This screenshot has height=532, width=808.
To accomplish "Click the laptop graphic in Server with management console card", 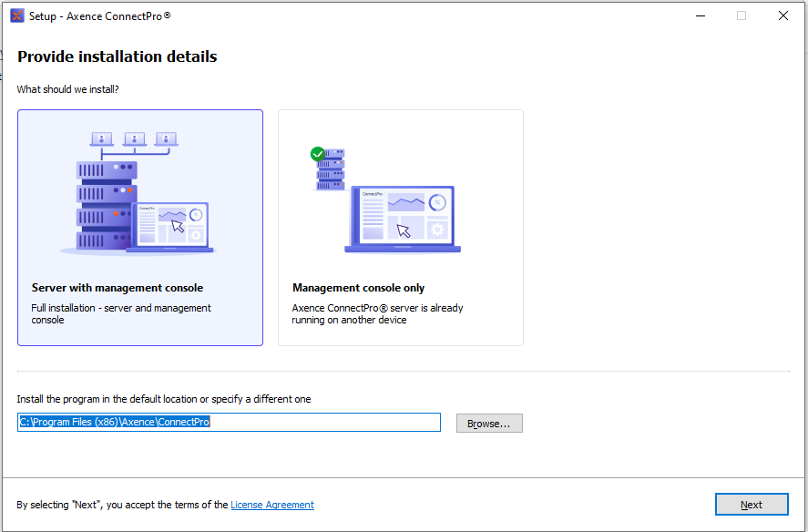I will pyautogui.click(x=171, y=227).
